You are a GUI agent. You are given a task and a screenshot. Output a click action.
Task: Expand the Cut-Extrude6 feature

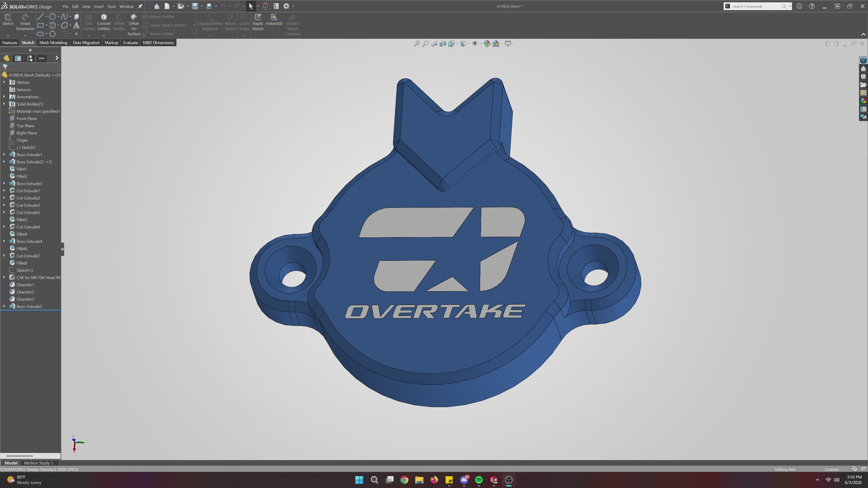[4, 227]
